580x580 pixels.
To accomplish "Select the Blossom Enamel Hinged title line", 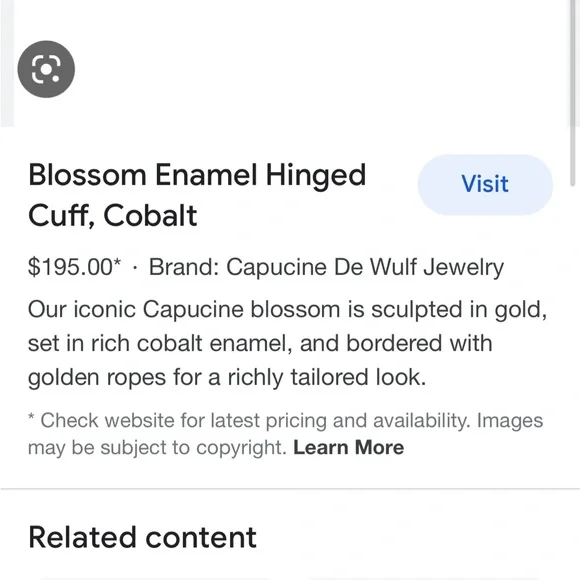I will click(197, 175).
